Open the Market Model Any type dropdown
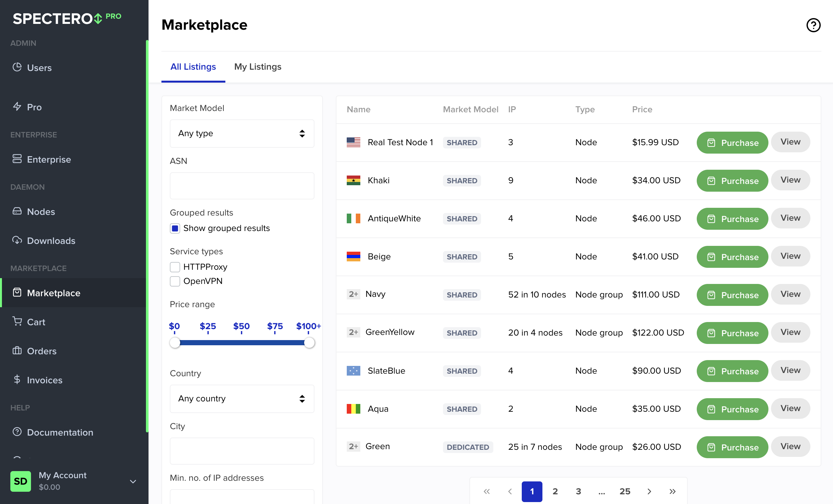 click(242, 134)
